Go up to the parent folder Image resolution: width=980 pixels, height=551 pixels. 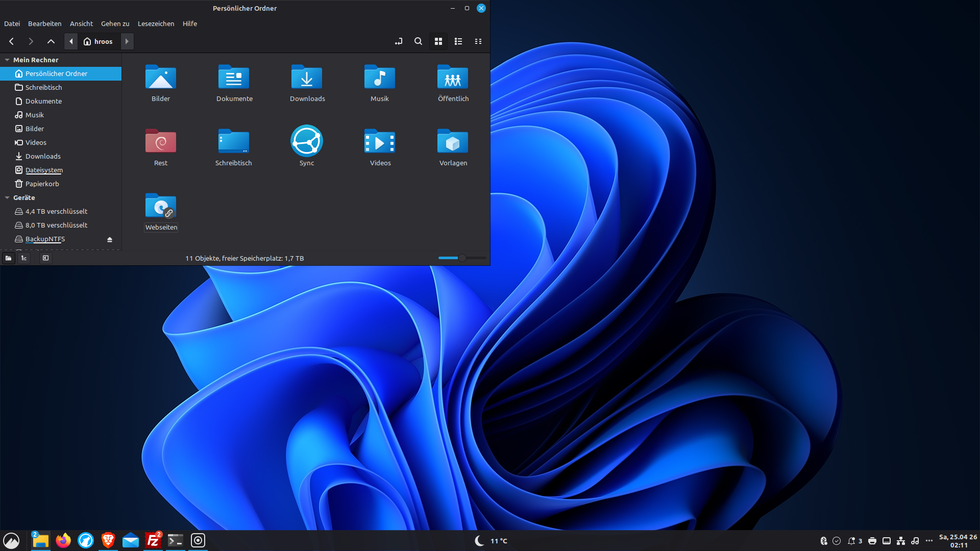pos(51,41)
